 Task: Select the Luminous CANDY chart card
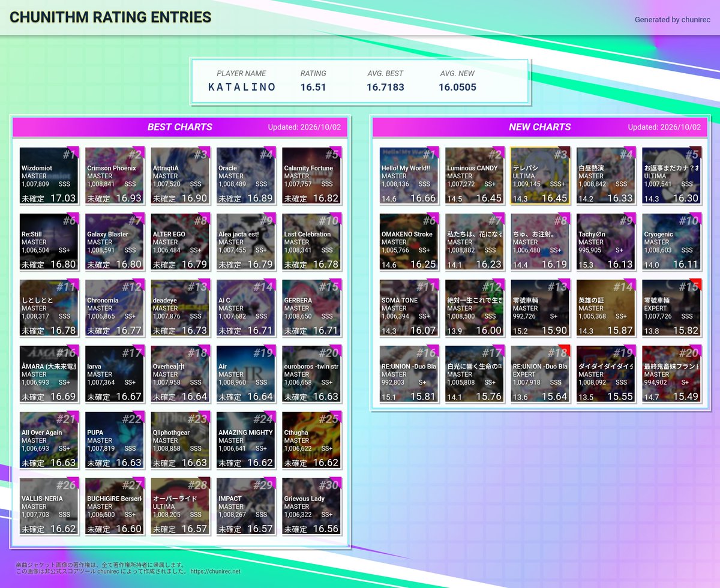pos(475,176)
